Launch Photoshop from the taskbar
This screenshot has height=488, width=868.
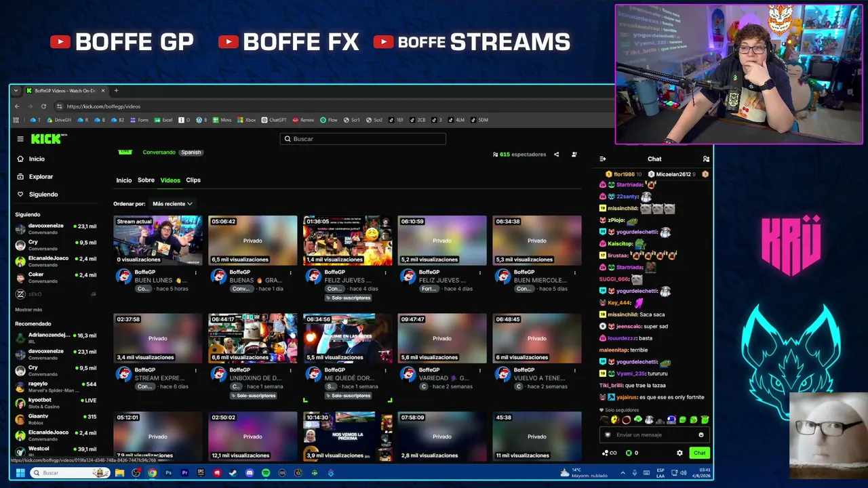(x=168, y=472)
